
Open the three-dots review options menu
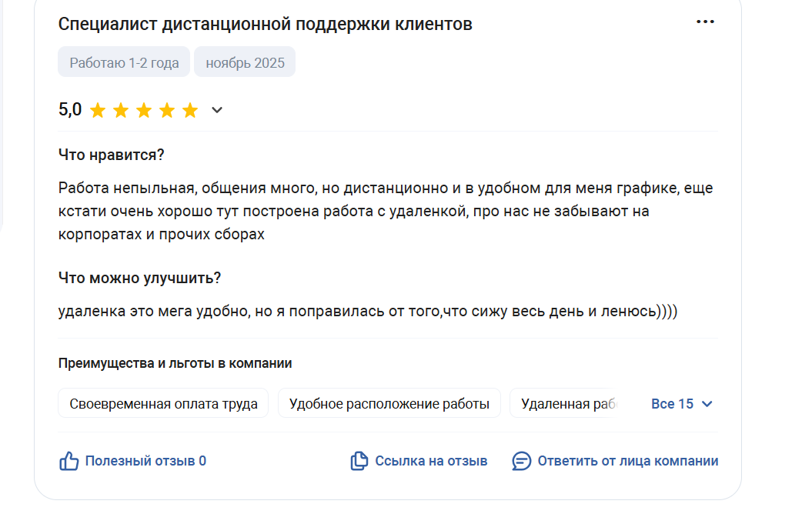[x=705, y=22]
